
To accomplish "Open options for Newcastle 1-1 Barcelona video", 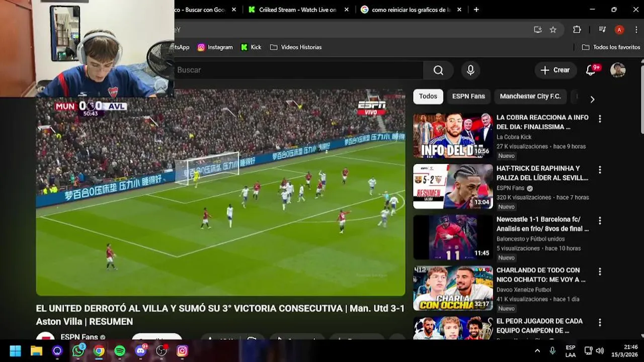I will click(600, 220).
